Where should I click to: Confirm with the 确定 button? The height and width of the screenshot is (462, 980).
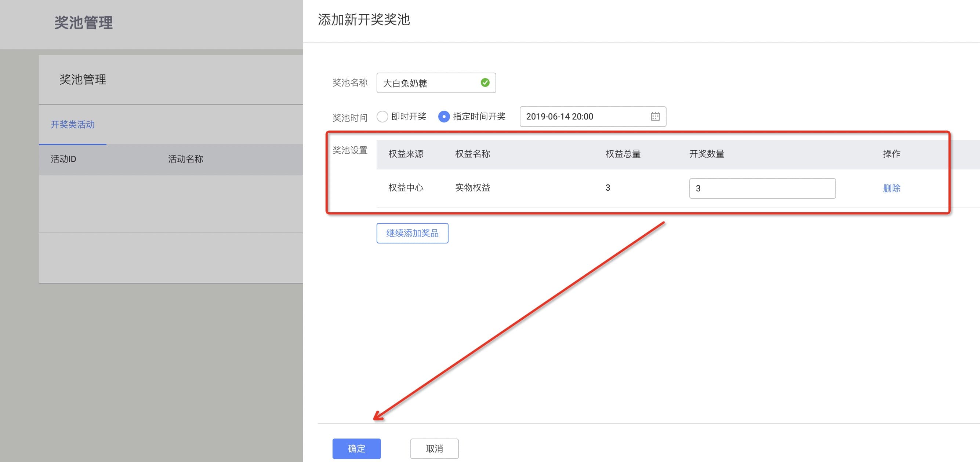(x=356, y=449)
